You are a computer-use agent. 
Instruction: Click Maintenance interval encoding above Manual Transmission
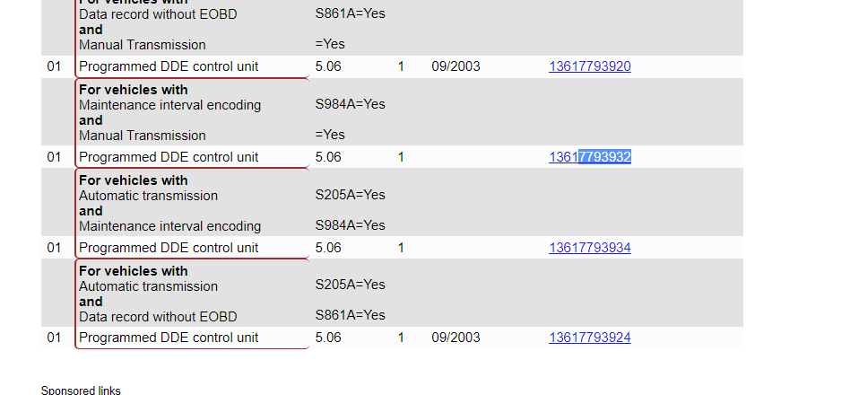point(169,105)
